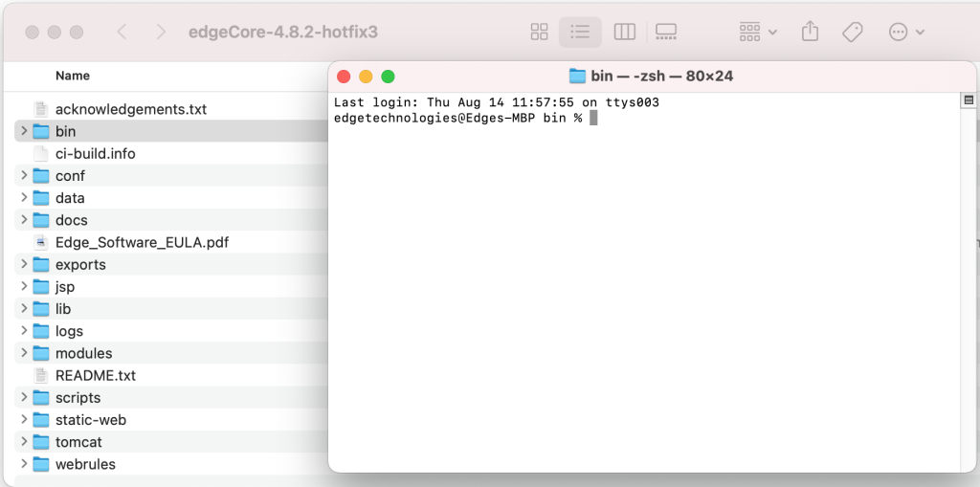The image size is (980, 487).
Task: Select the Edge_Software_EULA.pdf file
Action: [142, 242]
